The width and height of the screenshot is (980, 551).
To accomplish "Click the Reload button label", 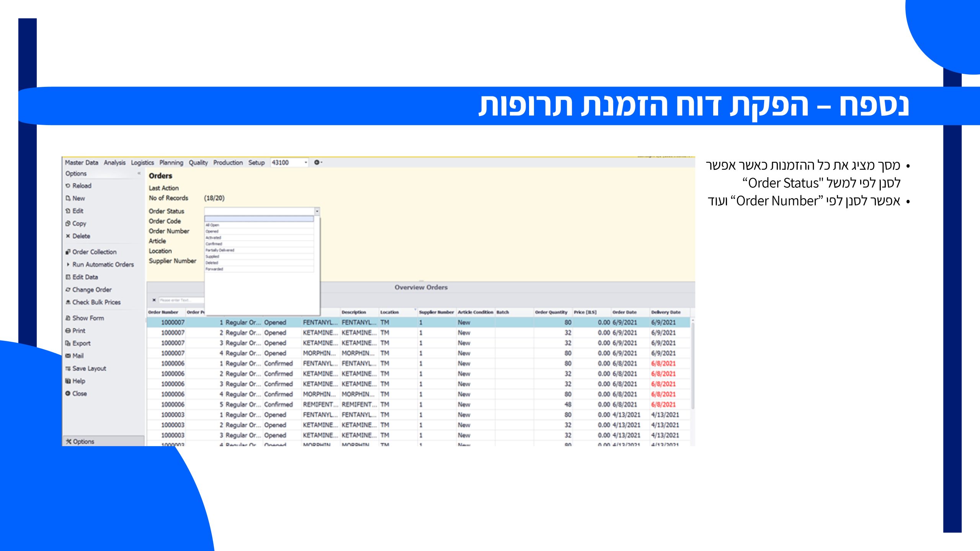I will click(x=82, y=186).
